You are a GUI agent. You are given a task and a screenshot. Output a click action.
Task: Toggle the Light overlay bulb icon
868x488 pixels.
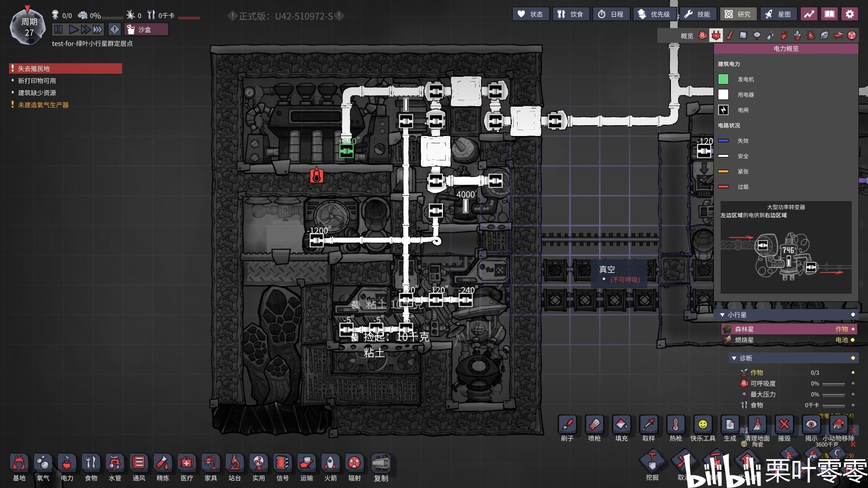point(757,35)
